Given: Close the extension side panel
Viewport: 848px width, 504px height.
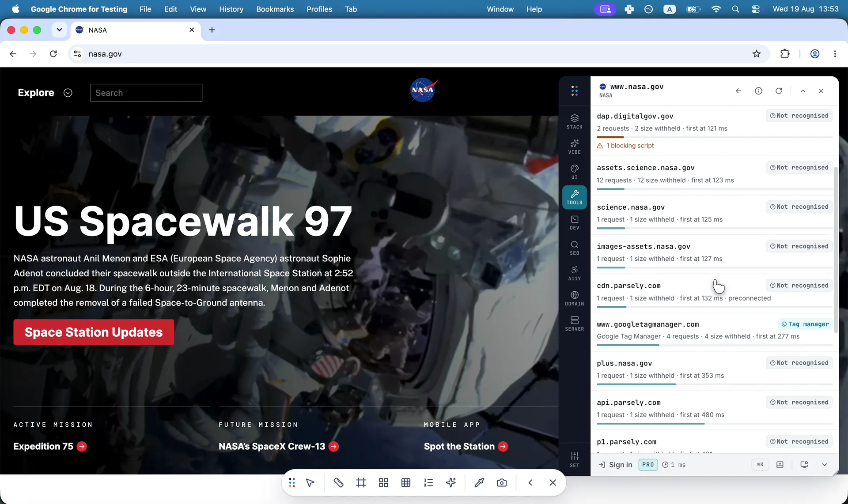Looking at the screenshot, I should (x=821, y=91).
